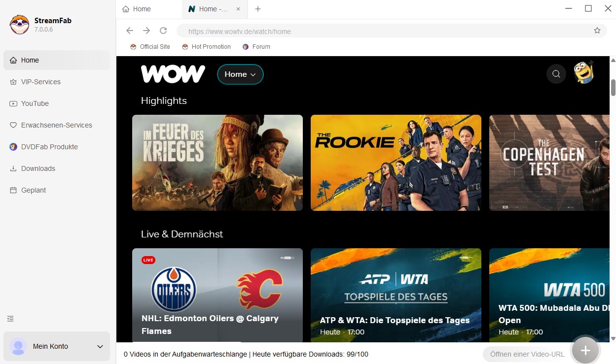Image resolution: width=616 pixels, height=364 pixels.
Task: Open the Home category dropdown on WOW
Action: coord(240,74)
